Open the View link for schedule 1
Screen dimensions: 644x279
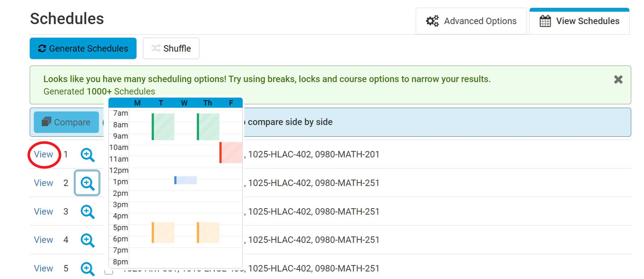(x=44, y=154)
